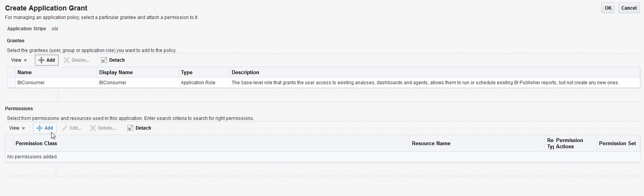Image resolution: width=644 pixels, height=196 pixels.
Task: Click the Resource Name column header
Action: [431, 144]
